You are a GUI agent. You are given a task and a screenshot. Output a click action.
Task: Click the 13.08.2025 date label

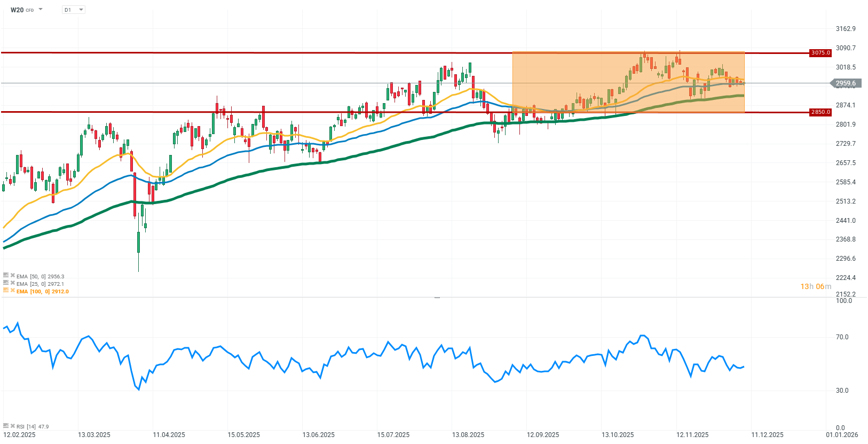pyautogui.click(x=468, y=435)
